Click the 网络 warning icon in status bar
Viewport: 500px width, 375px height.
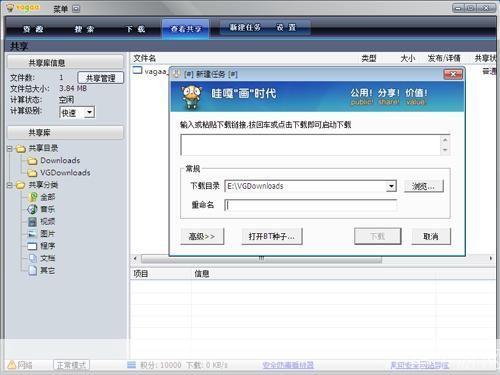point(11,365)
